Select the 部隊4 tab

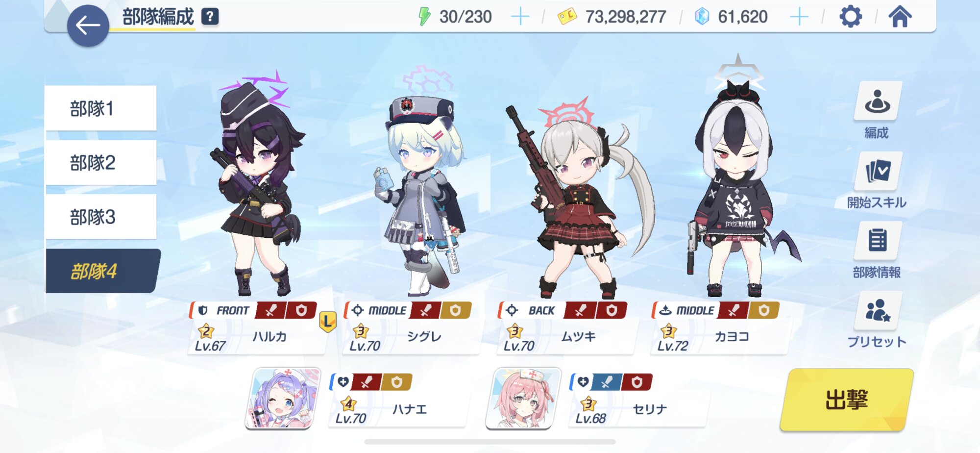[x=102, y=271]
